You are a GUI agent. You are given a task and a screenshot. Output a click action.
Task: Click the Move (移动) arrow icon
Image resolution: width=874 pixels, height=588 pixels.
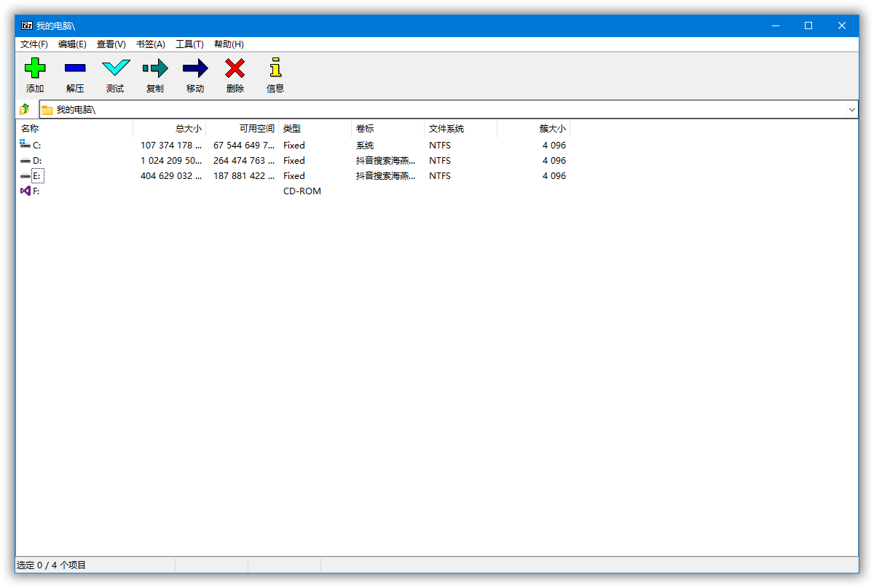coord(195,69)
